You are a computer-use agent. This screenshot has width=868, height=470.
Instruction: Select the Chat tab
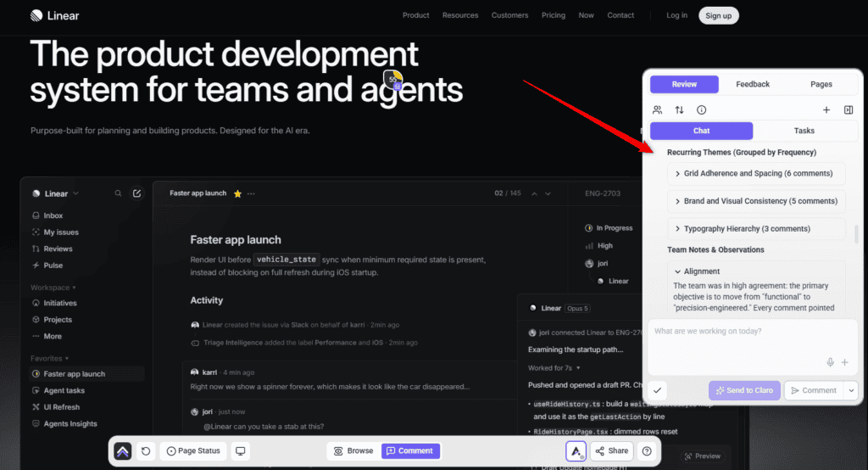701,131
